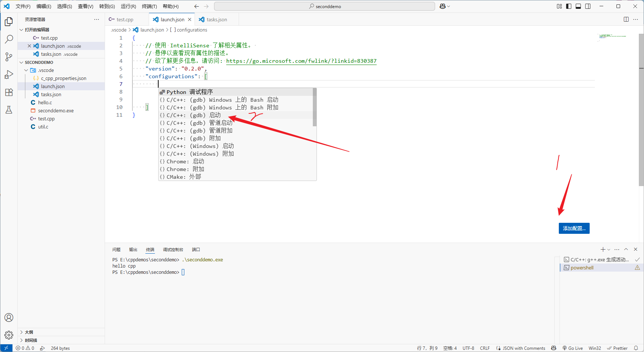This screenshot has height=352, width=644.
Task: Open Explorer views and more actions ellipsis
Action: pos(97,19)
